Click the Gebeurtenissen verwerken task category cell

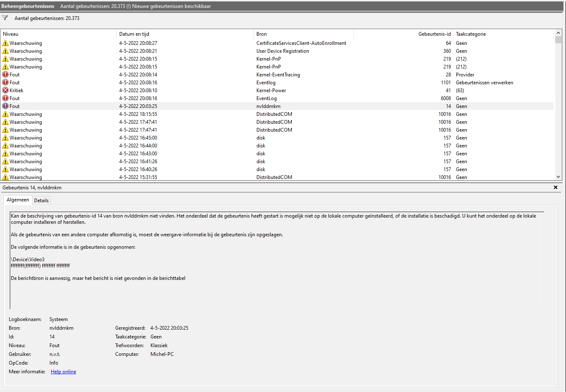485,83
